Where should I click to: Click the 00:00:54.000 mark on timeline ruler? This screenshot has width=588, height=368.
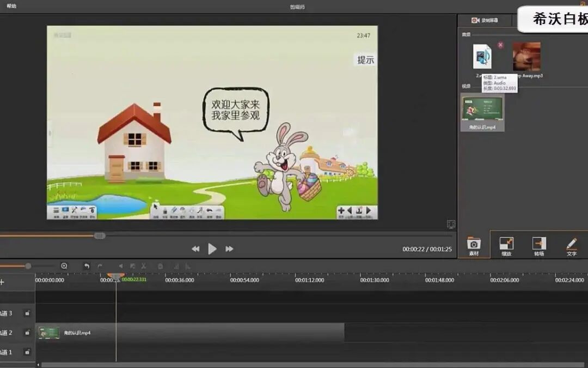[x=244, y=280]
